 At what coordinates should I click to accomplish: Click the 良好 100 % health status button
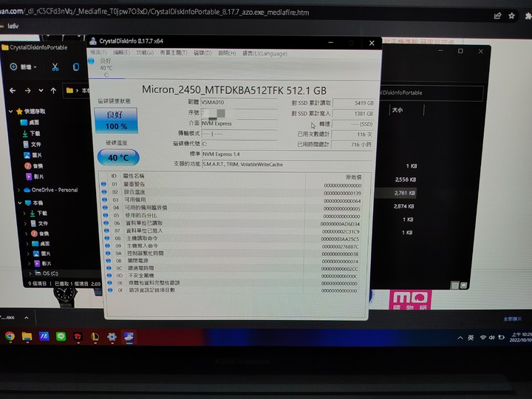point(116,120)
